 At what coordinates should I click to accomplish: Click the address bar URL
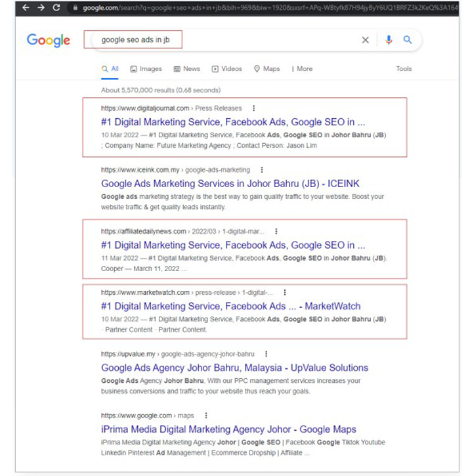(270, 8)
